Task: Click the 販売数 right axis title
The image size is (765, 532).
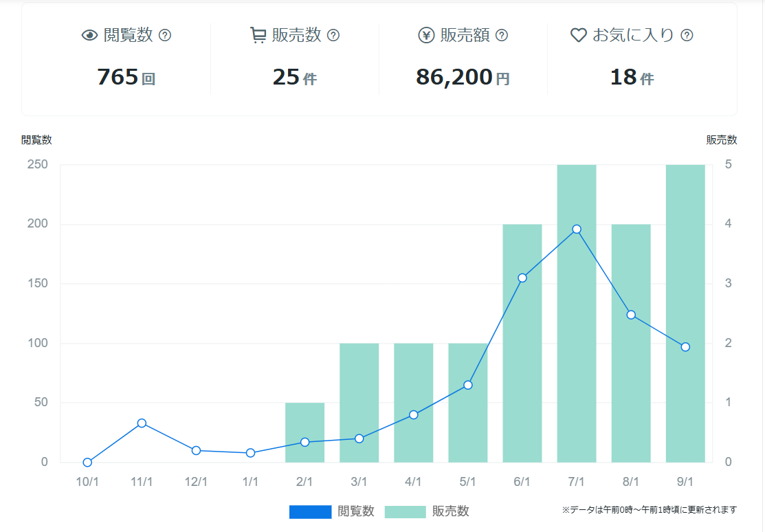Action: pyautogui.click(x=722, y=140)
